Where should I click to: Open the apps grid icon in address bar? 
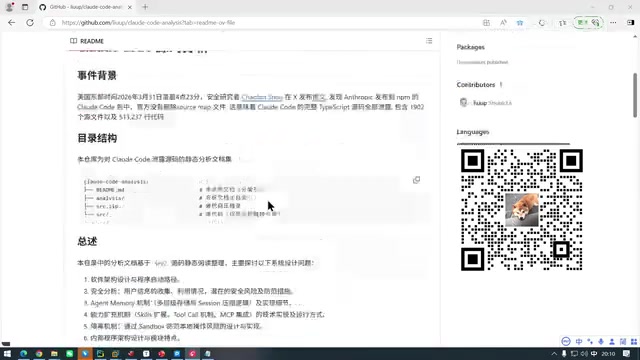pyautogui.click(x=486, y=23)
